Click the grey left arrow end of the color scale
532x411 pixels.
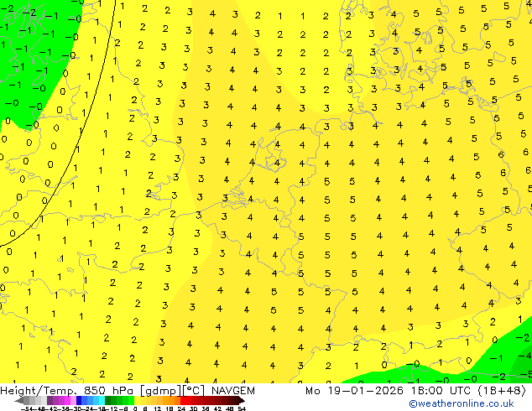(19, 400)
